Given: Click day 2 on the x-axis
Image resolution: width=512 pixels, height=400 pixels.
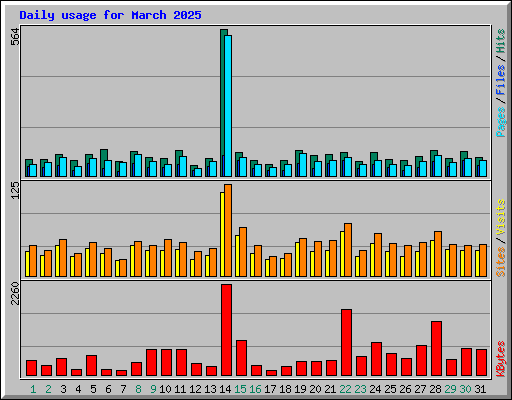Looking at the screenshot, I should point(48,389).
